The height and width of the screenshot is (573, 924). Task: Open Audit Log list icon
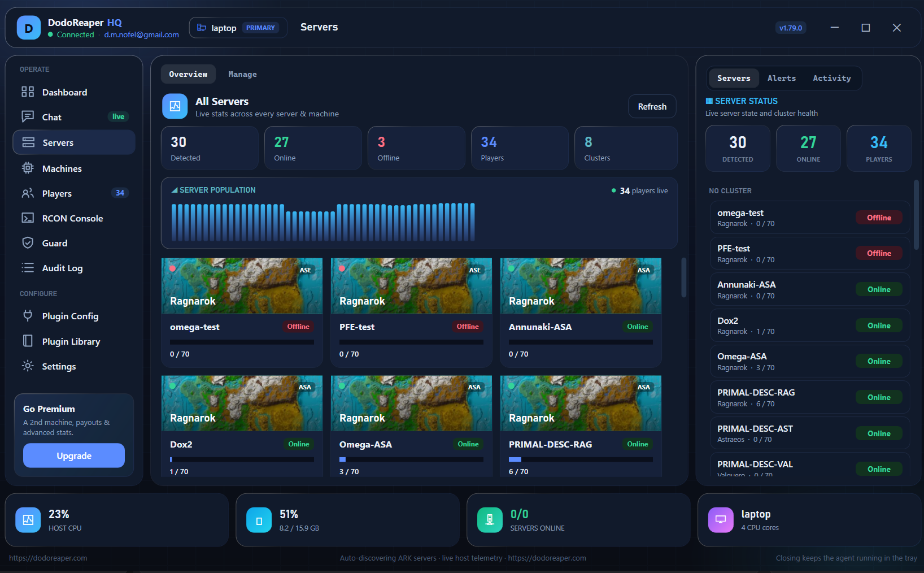click(28, 268)
